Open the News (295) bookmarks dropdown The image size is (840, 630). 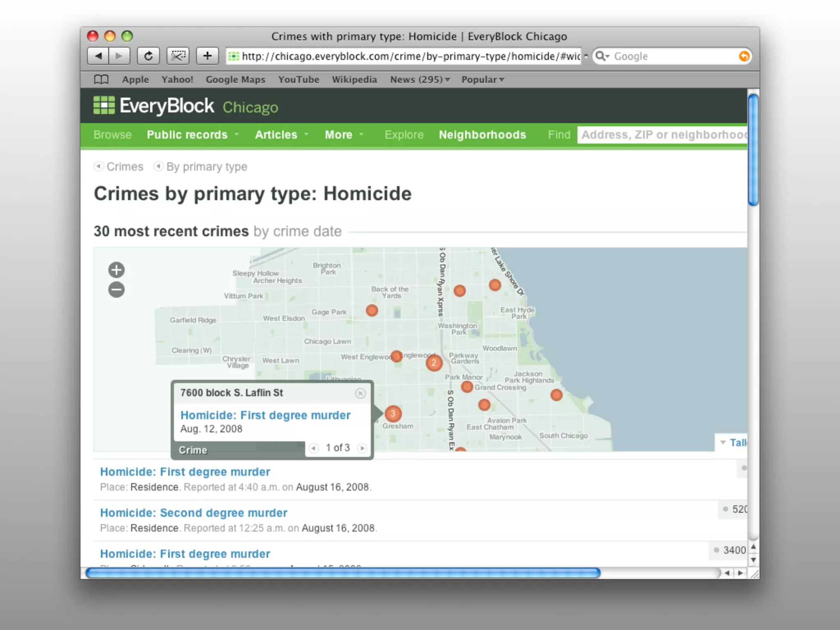coord(420,80)
